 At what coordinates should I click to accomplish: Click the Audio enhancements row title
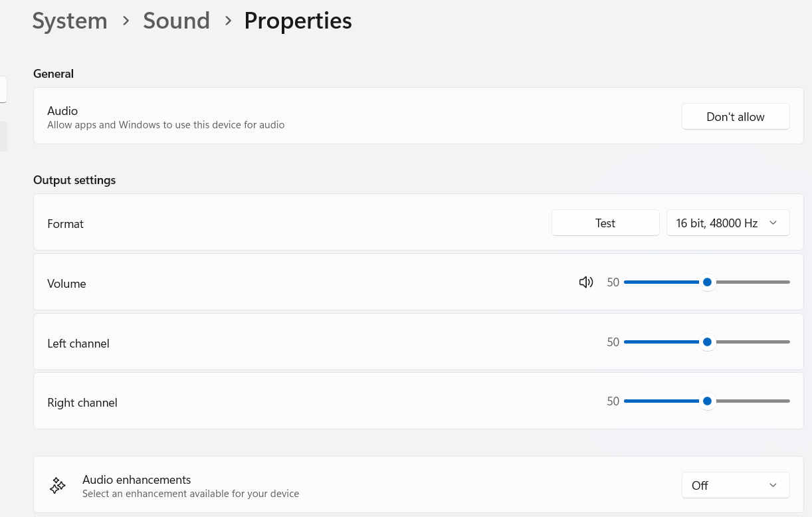tap(136, 479)
